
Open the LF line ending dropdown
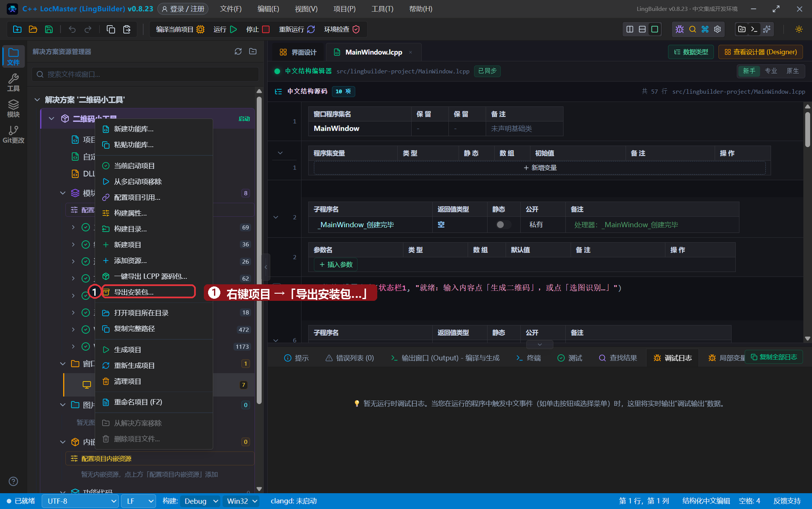coord(139,501)
